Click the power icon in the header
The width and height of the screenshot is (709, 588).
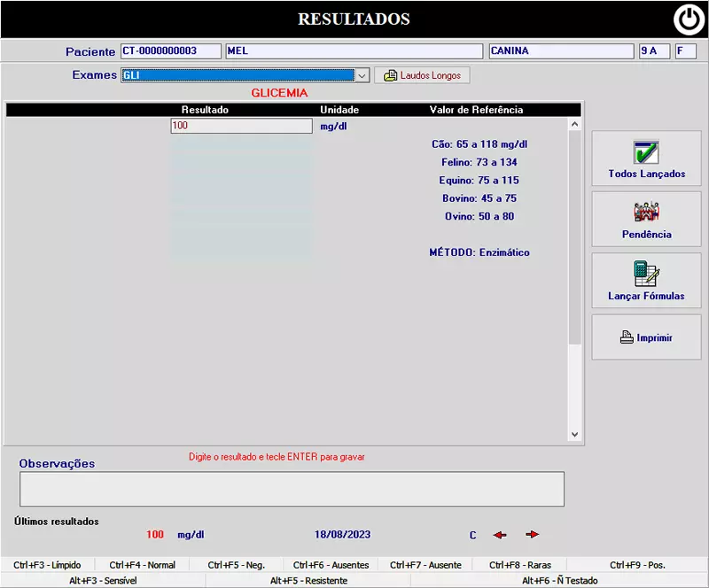[x=688, y=19]
